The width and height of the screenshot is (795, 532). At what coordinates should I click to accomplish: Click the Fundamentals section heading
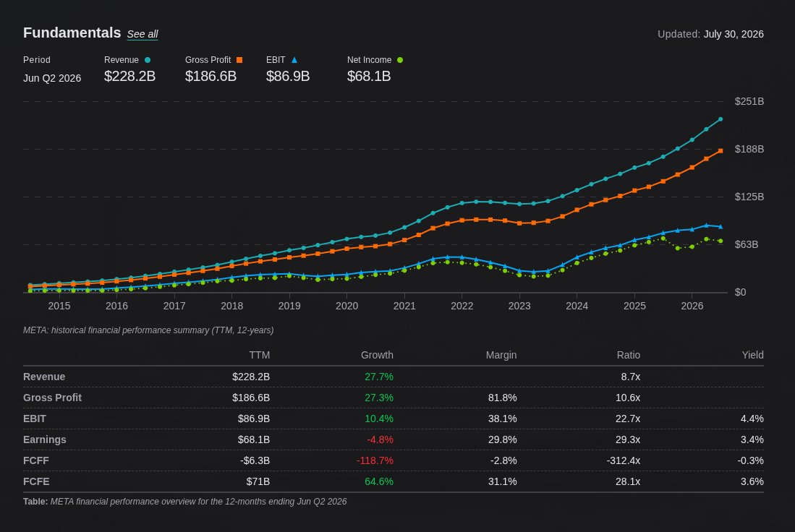click(72, 33)
